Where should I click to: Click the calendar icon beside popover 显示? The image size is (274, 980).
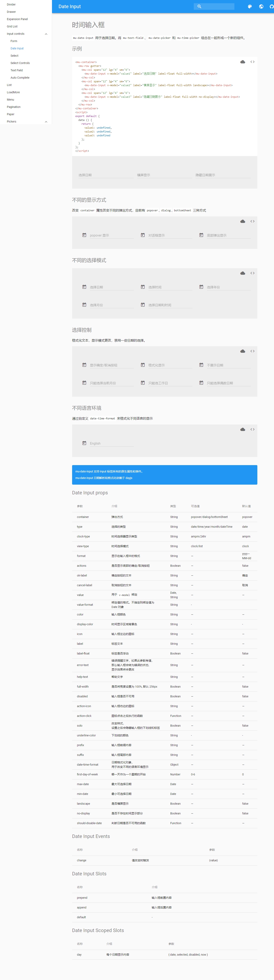(84, 235)
